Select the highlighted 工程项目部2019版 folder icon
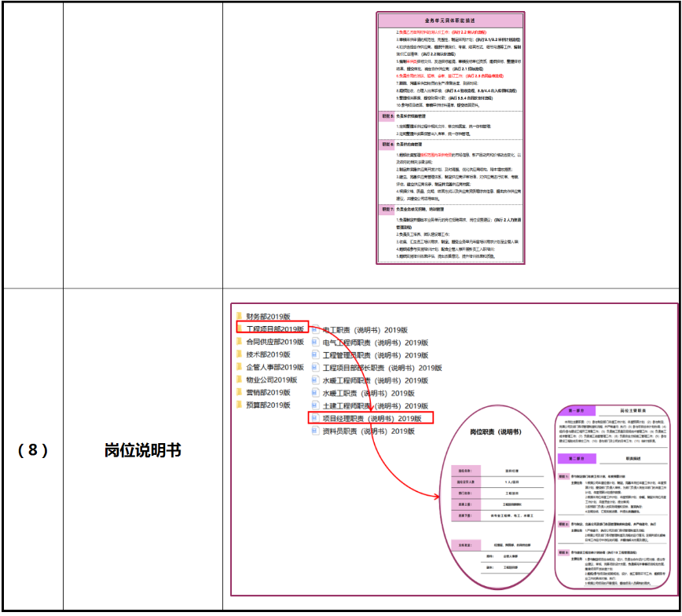Viewport: 682px width, 616px height. tap(239, 328)
